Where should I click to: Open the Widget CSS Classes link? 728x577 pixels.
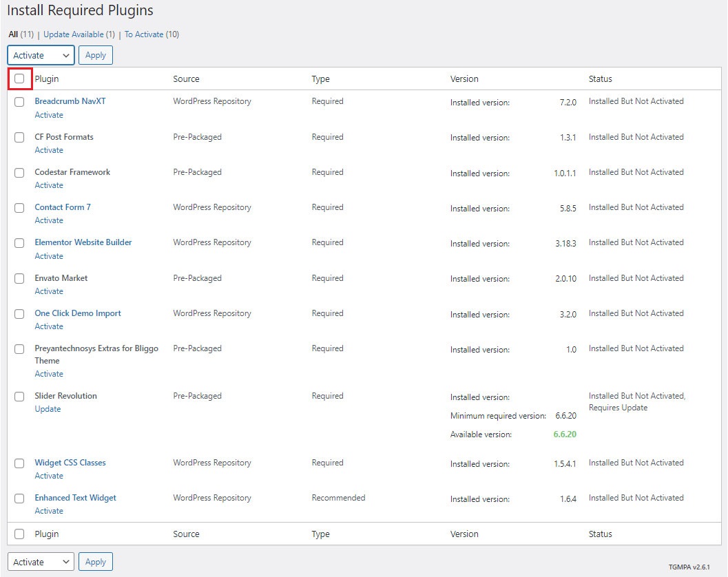tap(70, 463)
